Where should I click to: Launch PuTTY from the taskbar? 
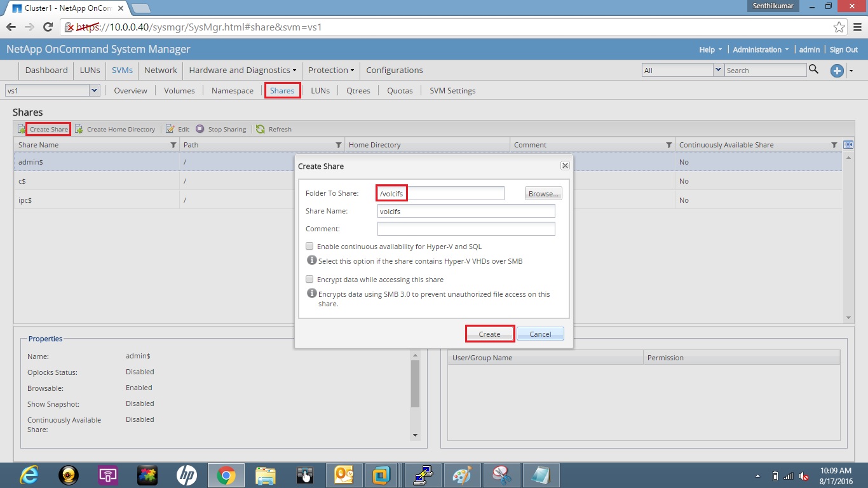click(x=423, y=475)
